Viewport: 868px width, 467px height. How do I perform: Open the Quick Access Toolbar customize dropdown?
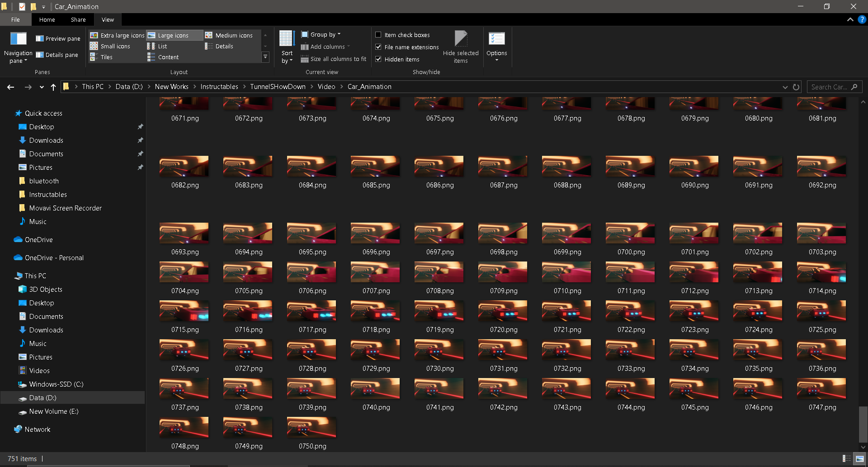pyautogui.click(x=43, y=7)
